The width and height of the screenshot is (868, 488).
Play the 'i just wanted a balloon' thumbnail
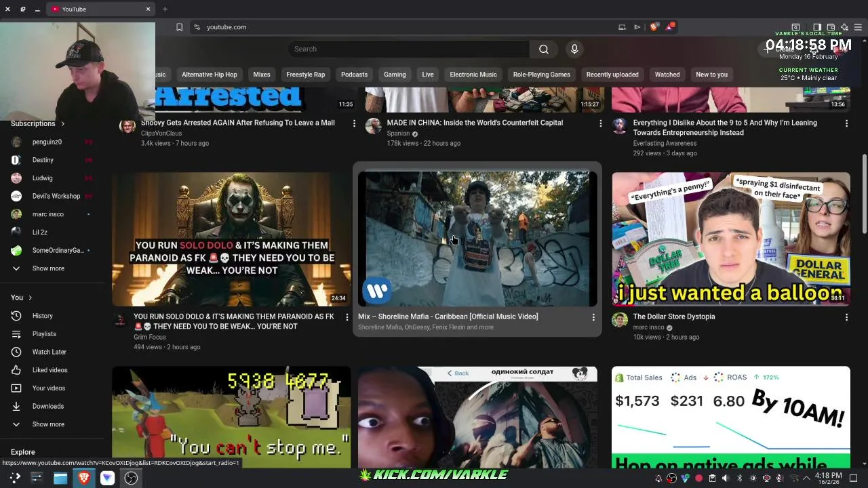[731, 239]
